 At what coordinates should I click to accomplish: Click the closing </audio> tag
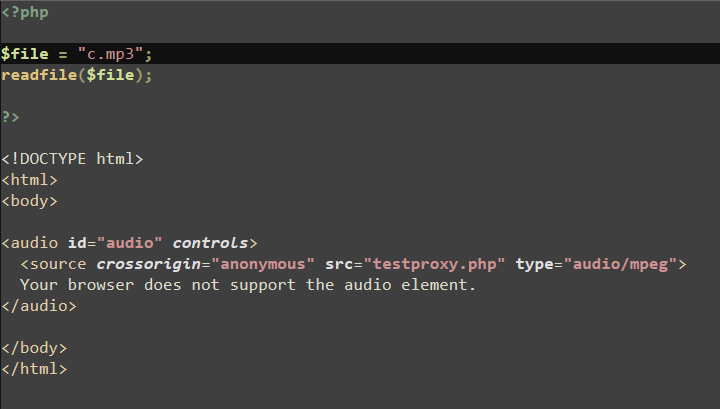point(39,306)
